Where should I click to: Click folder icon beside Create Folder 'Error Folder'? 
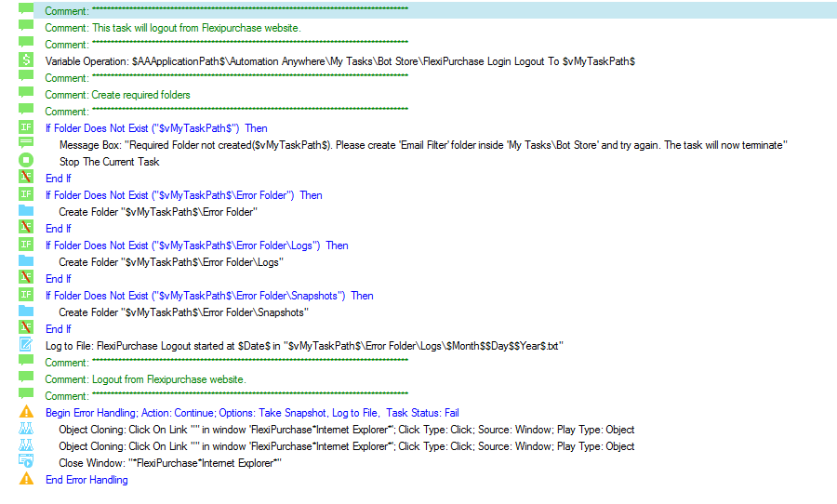26,210
